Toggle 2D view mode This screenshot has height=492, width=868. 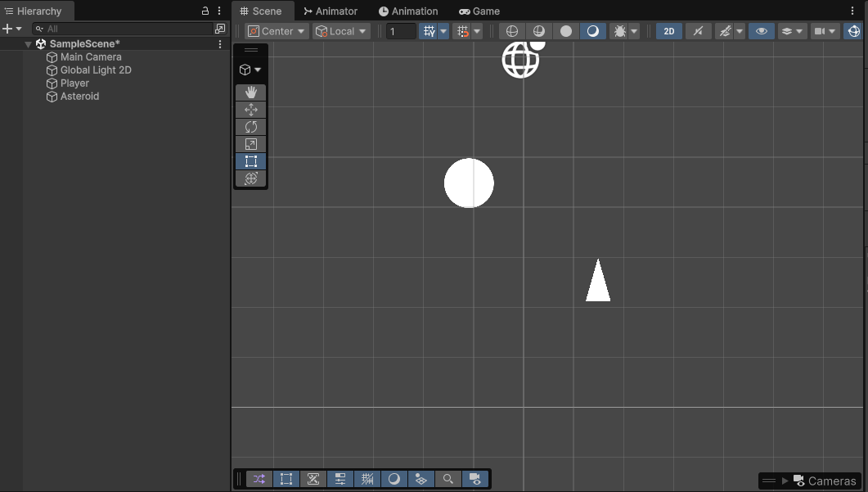[669, 31]
